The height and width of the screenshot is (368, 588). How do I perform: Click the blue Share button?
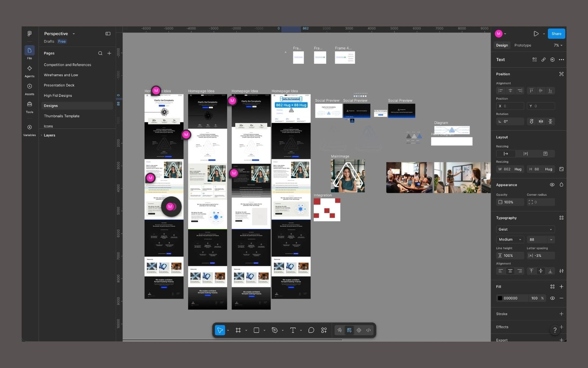point(556,33)
